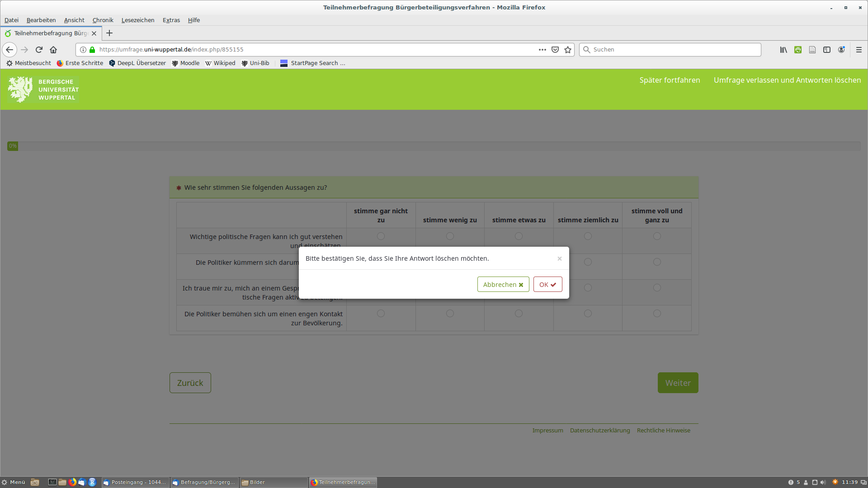
Task: Show site information icon in URL bar
Action: coord(83,50)
